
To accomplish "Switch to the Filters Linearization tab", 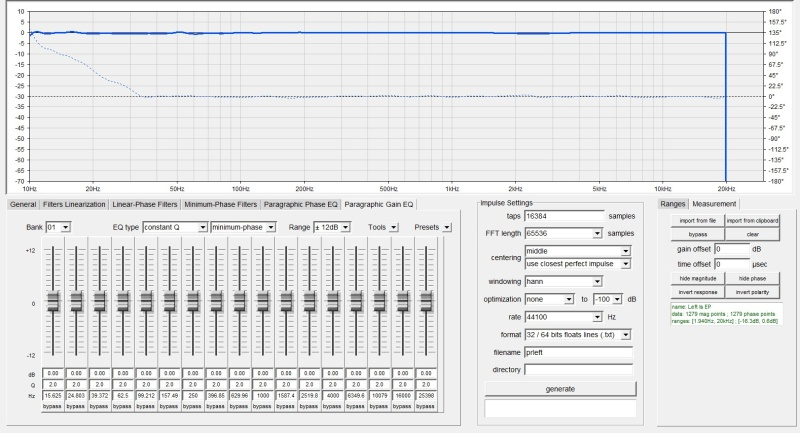I will pyautogui.click(x=74, y=204).
